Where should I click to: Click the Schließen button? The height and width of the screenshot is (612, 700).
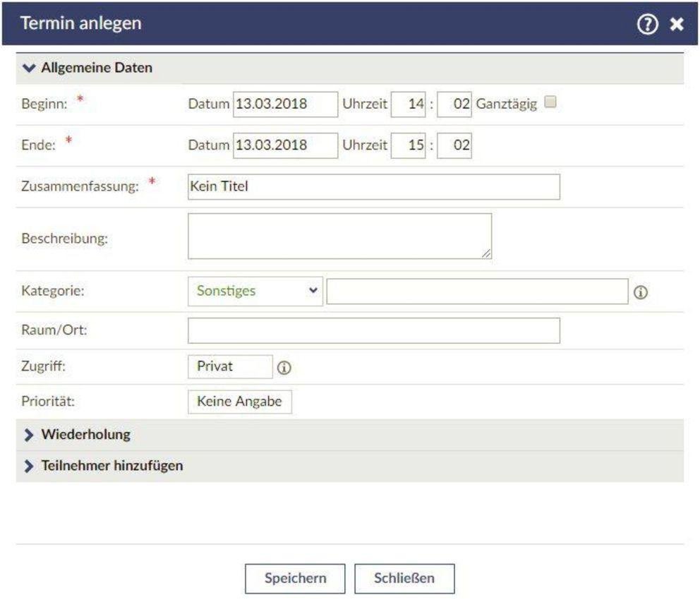click(404, 579)
